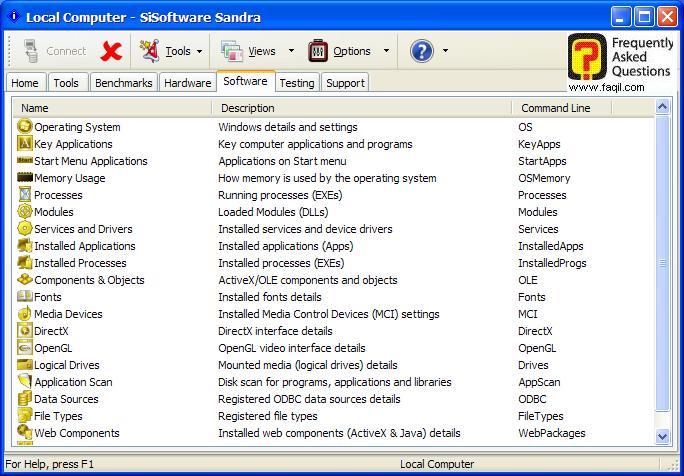Select the Software tab

pos(245,81)
